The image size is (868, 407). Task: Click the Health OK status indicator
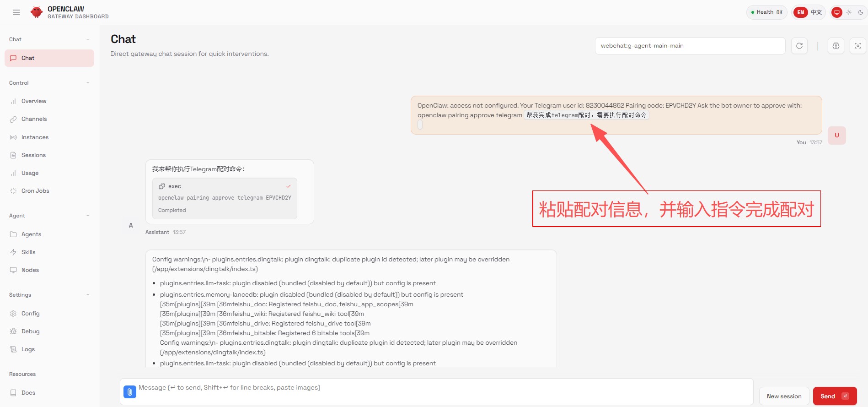click(x=766, y=12)
